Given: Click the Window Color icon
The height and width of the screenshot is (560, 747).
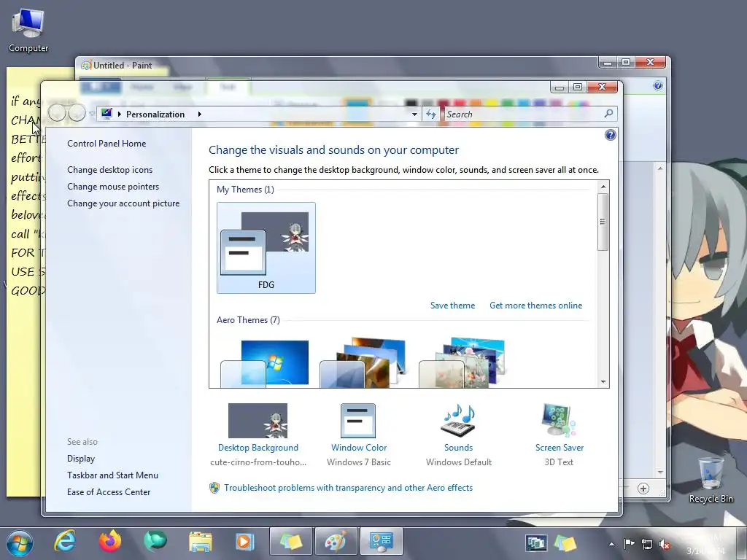Looking at the screenshot, I should pyautogui.click(x=358, y=421).
